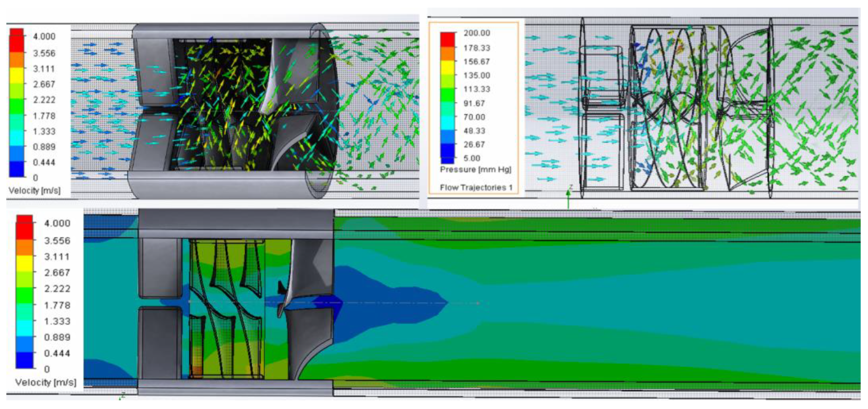
Task: Click the 26.67 pressure legend value
Action: point(474,144)
